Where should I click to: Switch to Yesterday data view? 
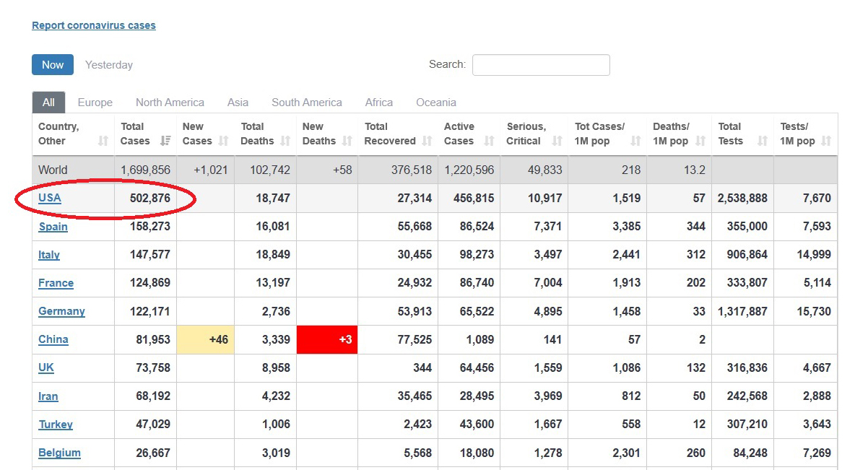click(x=109, y=65)
